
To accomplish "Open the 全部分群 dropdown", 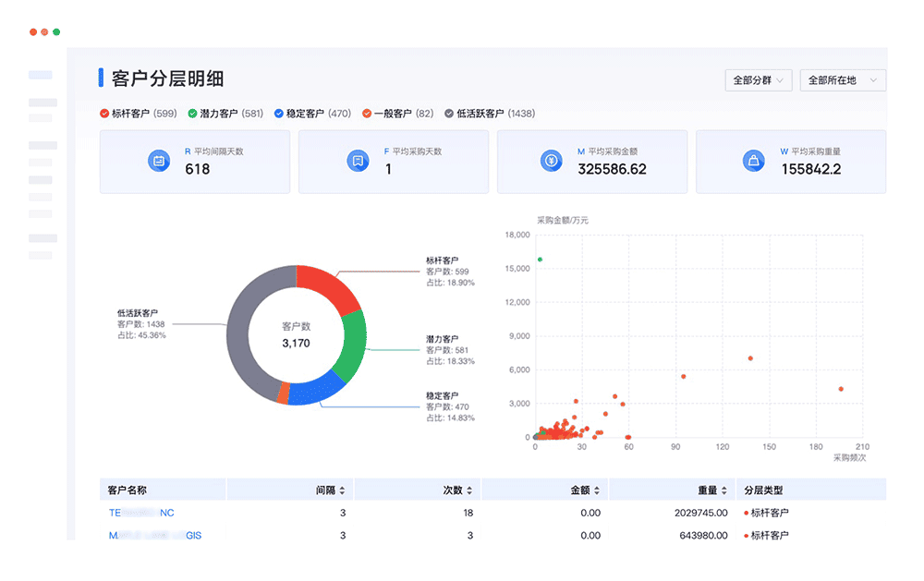I will 756,80.
